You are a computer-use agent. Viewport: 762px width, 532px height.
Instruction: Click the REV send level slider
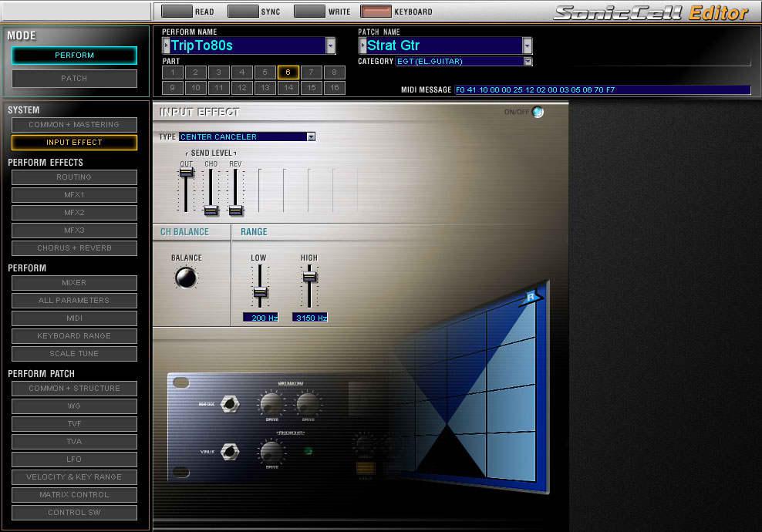tap(236, 210)
